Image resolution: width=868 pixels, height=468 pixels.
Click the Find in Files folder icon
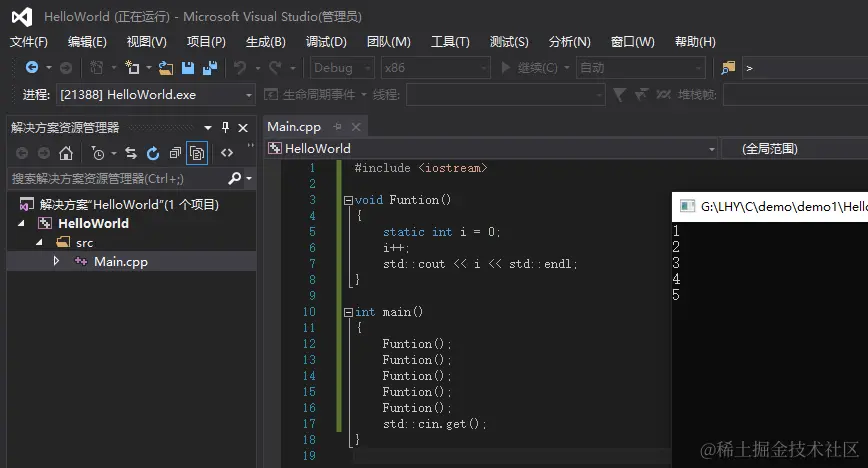728,68
